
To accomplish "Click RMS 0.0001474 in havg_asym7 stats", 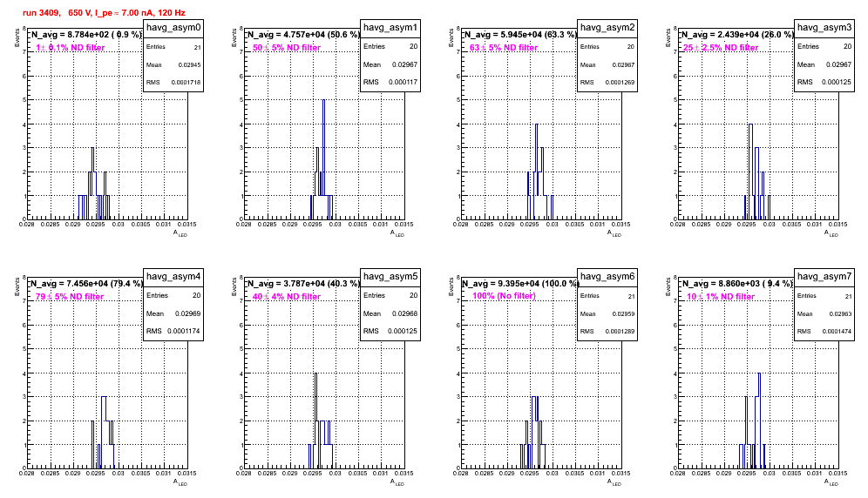I will tap(824, 332).
